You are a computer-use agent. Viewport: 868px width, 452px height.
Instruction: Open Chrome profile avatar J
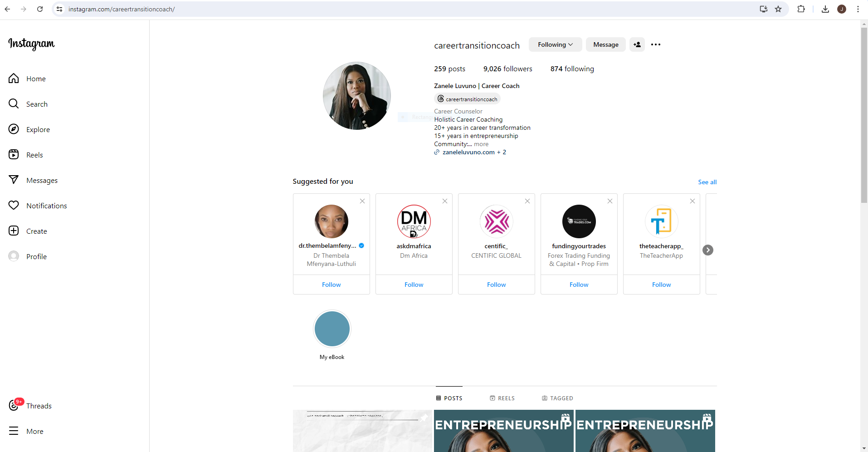pyautogui.click(x=842, y=9)
